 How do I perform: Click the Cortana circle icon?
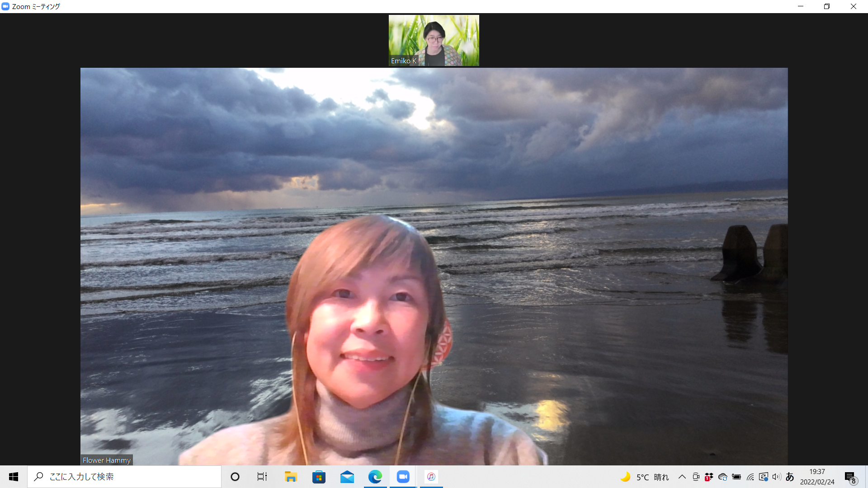pos(235,477)
